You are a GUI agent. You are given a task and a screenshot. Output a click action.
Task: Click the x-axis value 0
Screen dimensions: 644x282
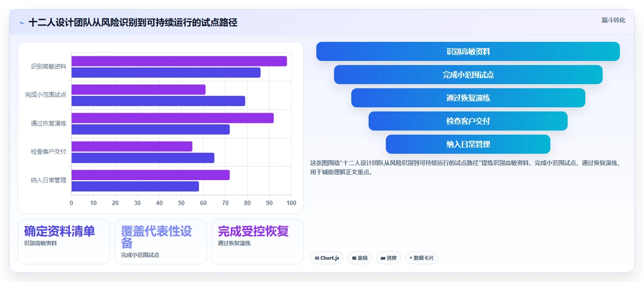[x=71, y=203]
